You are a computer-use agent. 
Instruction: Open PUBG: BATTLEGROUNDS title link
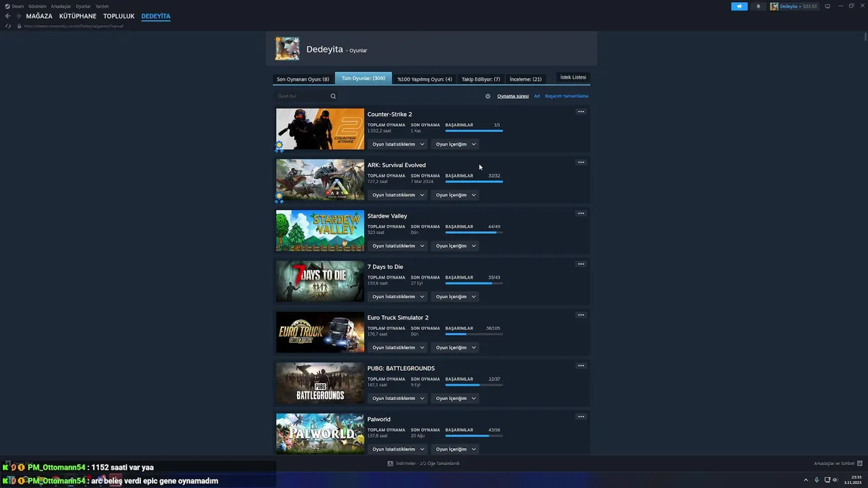401,369
